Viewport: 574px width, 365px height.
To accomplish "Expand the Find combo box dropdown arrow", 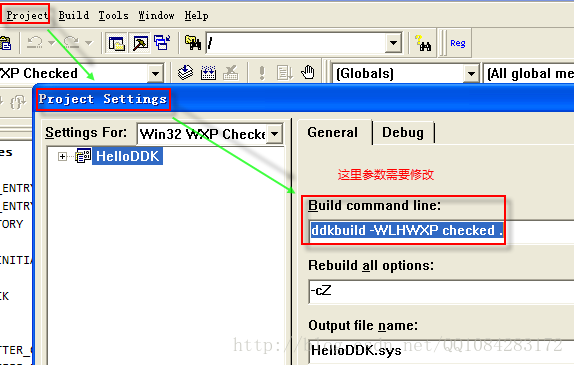I will click(x=394, y=43).
